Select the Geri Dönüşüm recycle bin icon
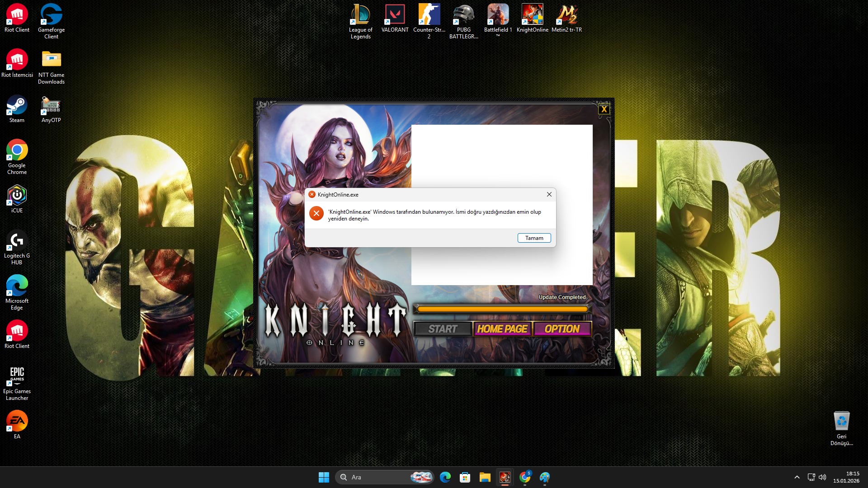This screenshot has width=868, height=488. click(841, 428)
